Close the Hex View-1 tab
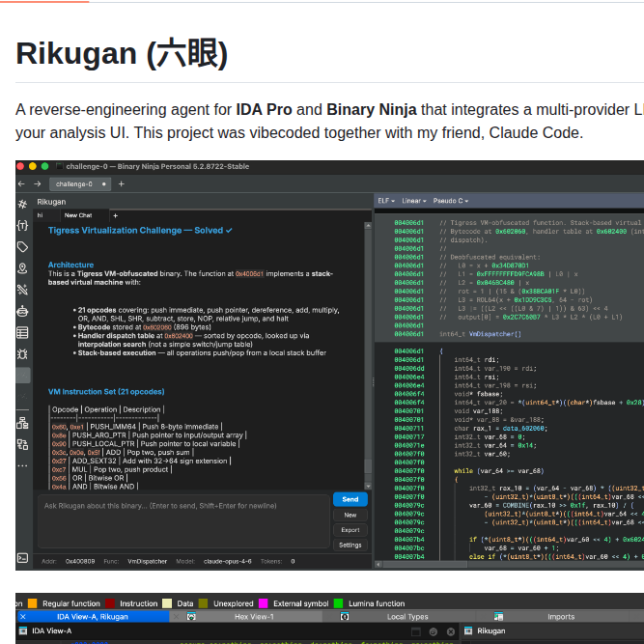This screenshot has width=644, height=644. click(176, 616)
